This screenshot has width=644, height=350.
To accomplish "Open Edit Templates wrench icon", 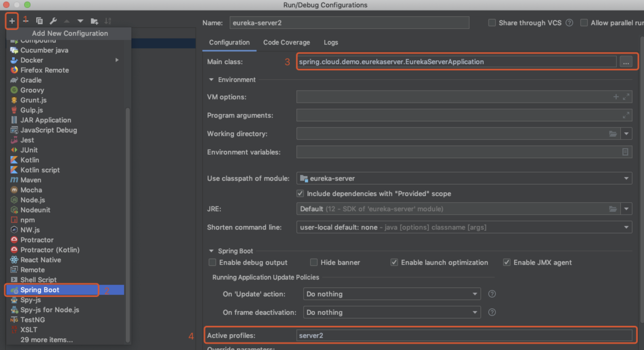I will [53, 21].
